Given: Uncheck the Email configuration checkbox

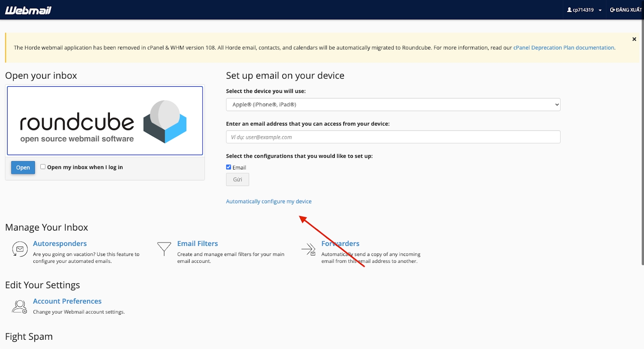Looking at the screenshot, I should click(229, 167).
